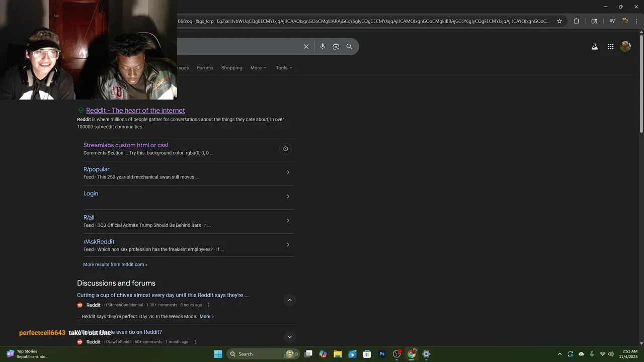
Task: Open the Google account avatar on page
Action: pos(626,47)
